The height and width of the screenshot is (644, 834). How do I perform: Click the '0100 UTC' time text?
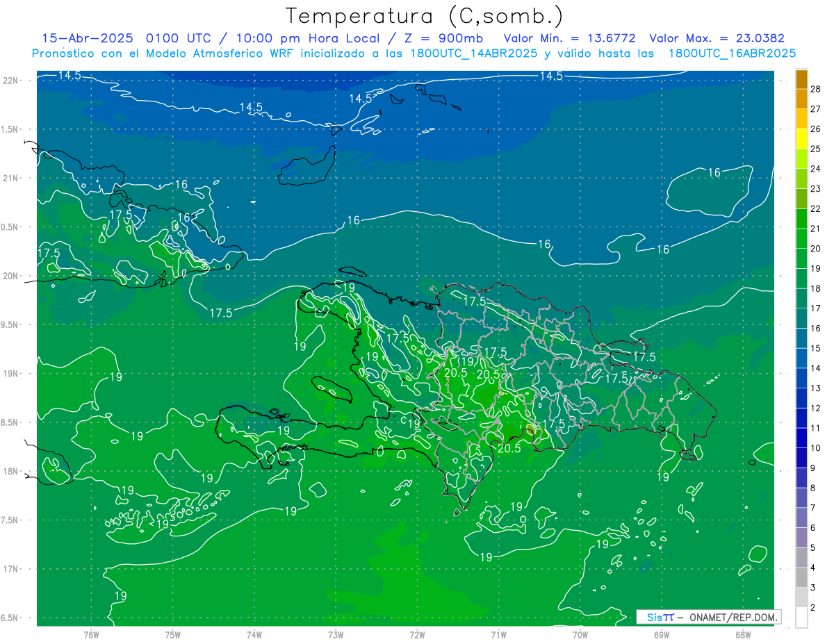(179, 38)
